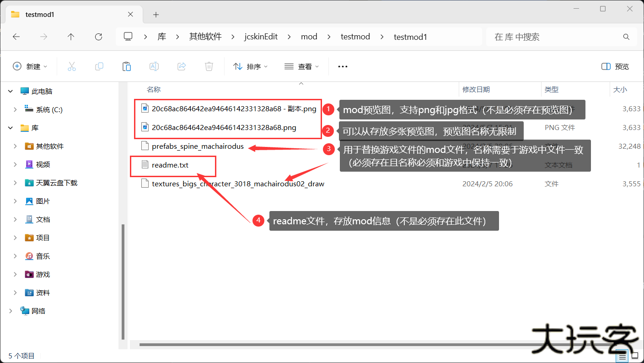The height and width of the screenshot is (363, 644).
Task: Select the readme.txt file
Action: pos(170,165)
